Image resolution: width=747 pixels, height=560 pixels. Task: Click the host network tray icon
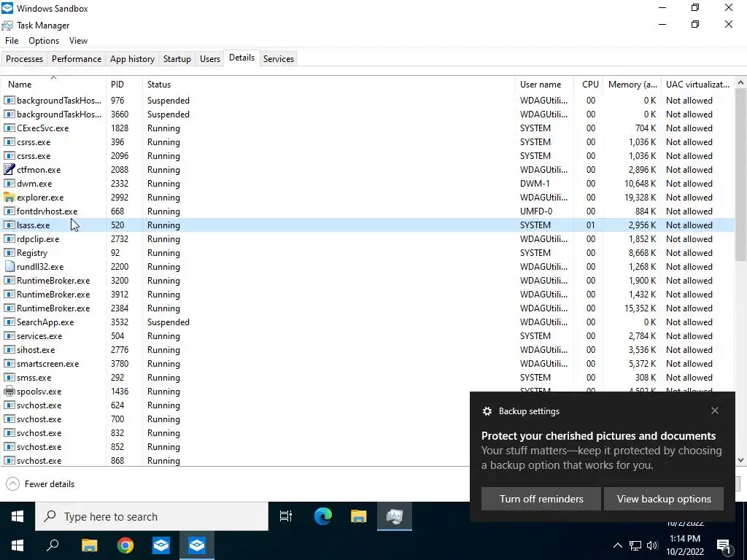click(x=635, y=545)
